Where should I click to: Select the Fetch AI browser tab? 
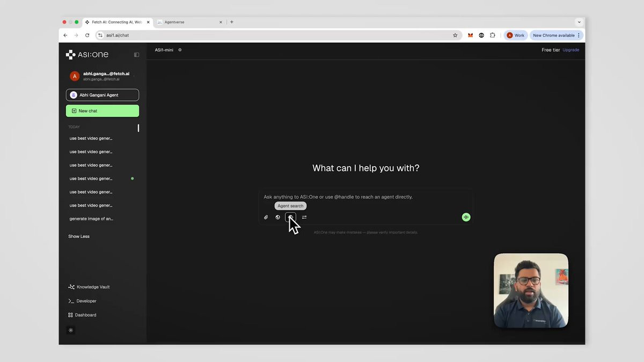click(x=117, y=22)
